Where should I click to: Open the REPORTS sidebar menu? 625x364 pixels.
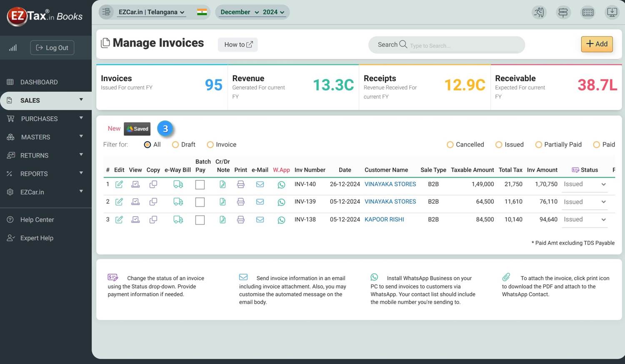pos(46,174)
